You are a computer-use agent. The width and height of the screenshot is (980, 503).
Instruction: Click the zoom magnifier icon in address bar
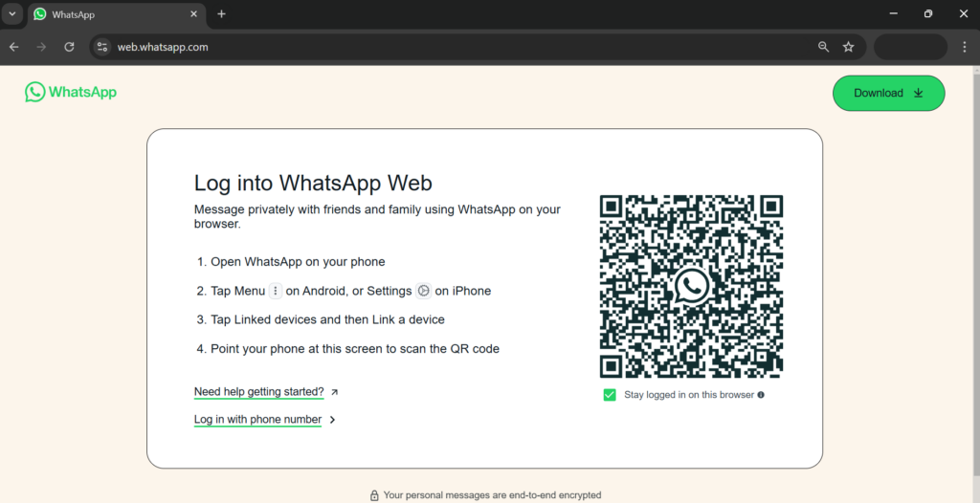(823, 47)
